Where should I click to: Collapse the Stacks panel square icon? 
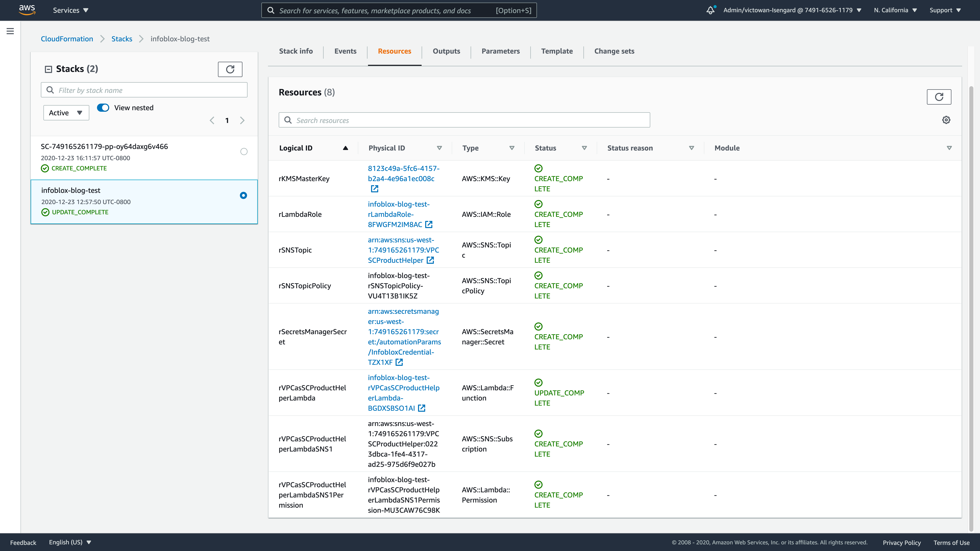(x=48, y=69)
